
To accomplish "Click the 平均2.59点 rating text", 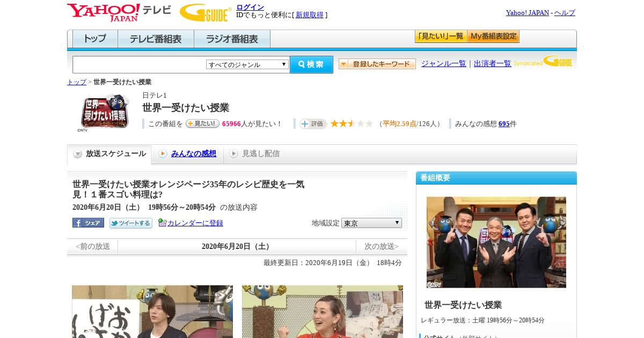I will (400, 124).
